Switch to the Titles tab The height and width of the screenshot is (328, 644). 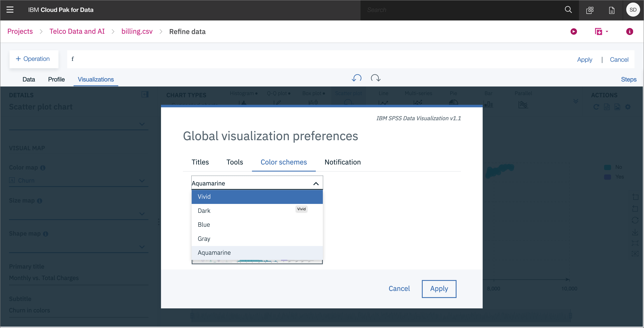tap(200, 162)
